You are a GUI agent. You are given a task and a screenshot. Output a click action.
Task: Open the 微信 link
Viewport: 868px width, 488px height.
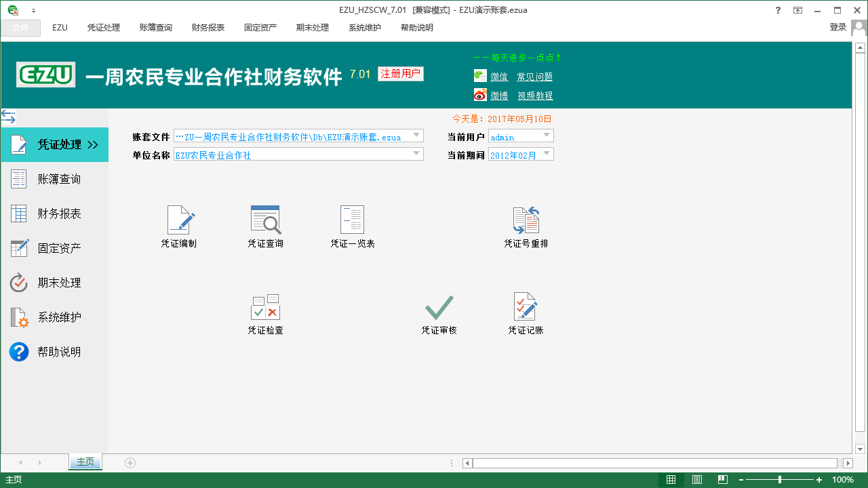[499, 77]
